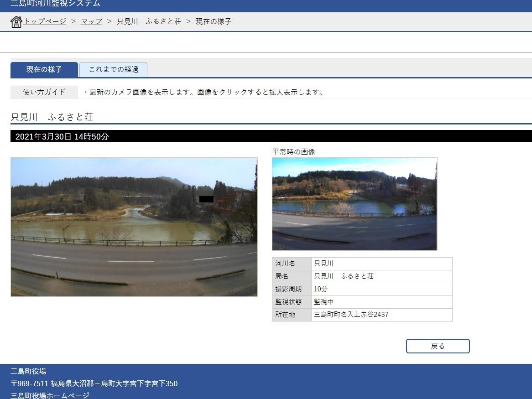This screenshot has width=532, height=399.
Task: Click the 2021年3月30日 14時50分 timestamp bar
Action: (62, 136)
